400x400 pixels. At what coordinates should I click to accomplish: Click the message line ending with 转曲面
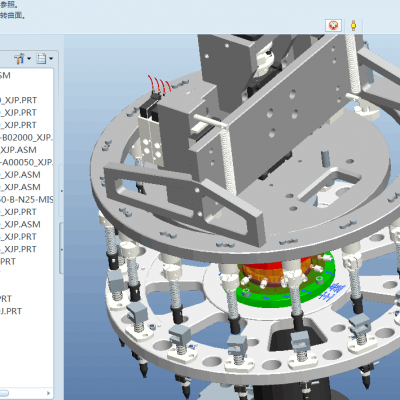(13, 15)
